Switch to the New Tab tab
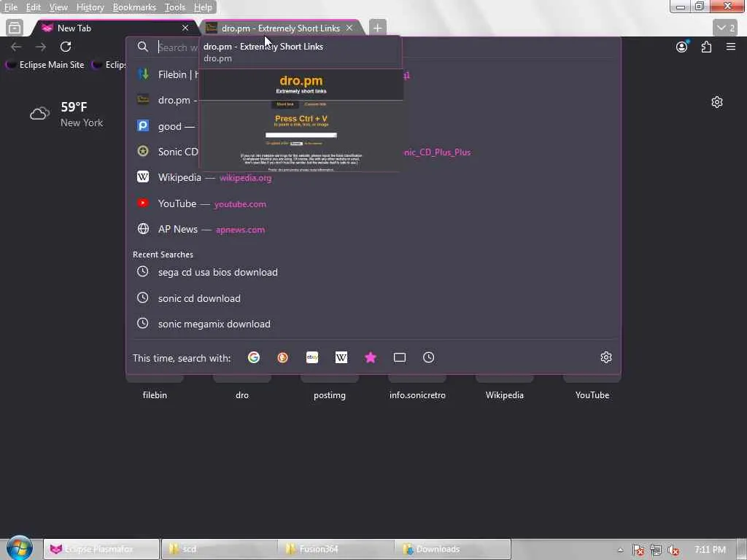Viewport: 747px width, 560px height. click(115, 28)
